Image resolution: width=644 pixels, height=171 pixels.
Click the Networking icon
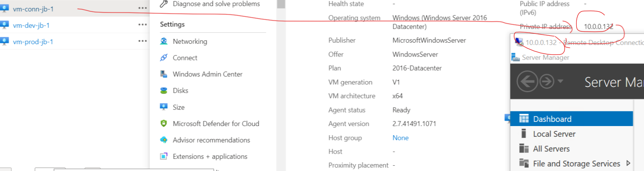click(164, 41)
